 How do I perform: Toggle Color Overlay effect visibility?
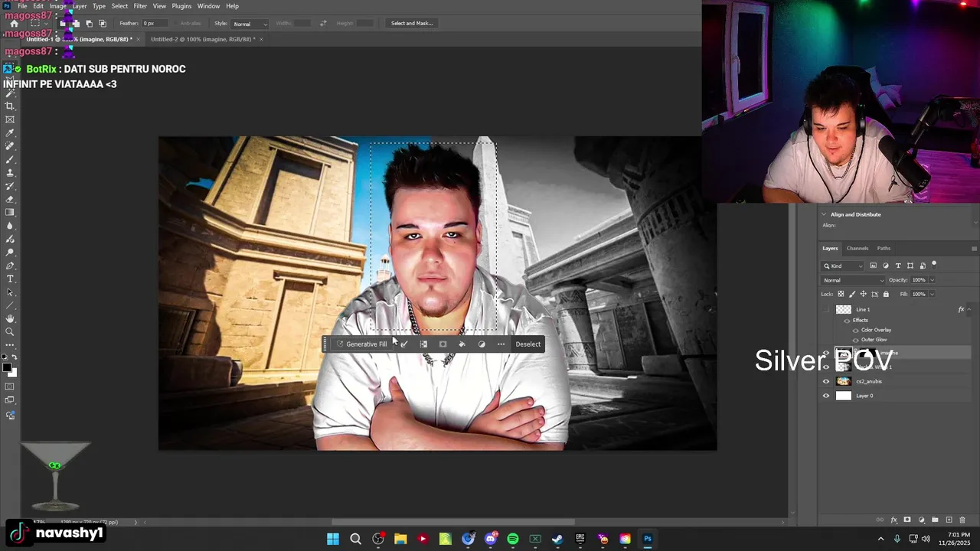[855, 330]
